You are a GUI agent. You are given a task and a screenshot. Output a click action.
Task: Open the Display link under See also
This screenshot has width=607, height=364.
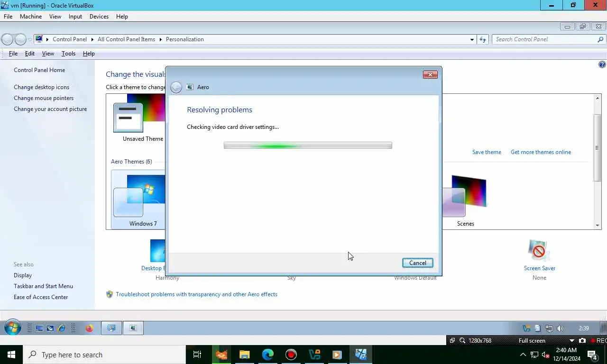click(x=23, y=275)
